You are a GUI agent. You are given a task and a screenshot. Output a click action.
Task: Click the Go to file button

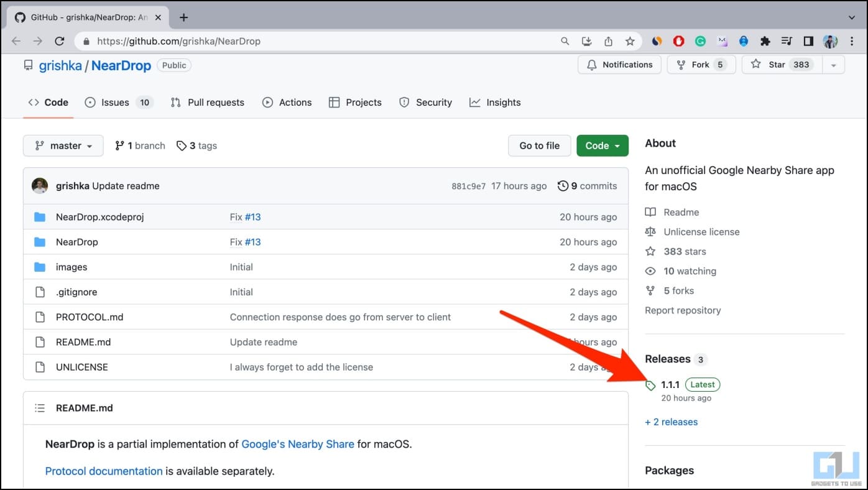click(540, 146)
